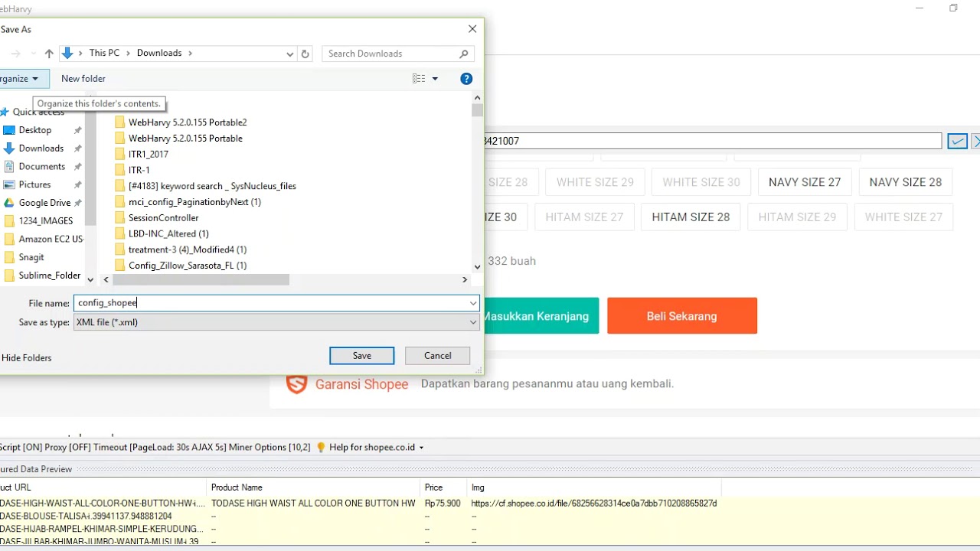
Task: Click the view layout icon
Action: 419,79
